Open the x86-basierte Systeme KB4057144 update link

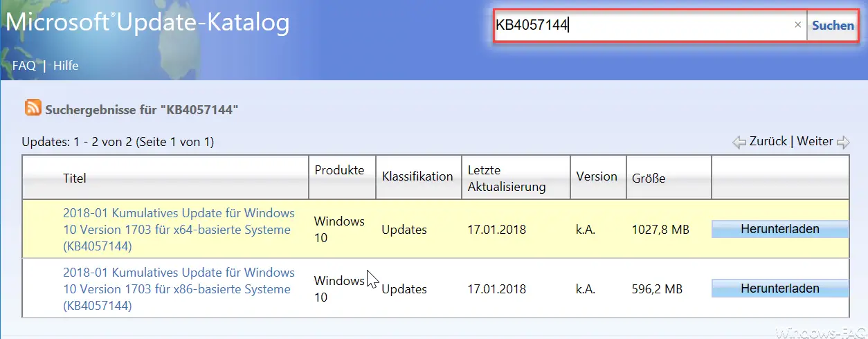(x=179, y=288)
